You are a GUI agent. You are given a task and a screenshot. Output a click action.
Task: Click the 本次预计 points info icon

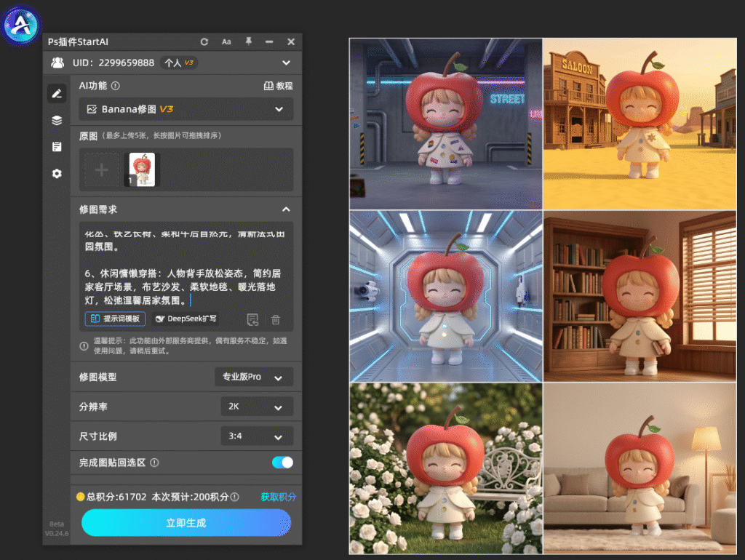point(235,497)
